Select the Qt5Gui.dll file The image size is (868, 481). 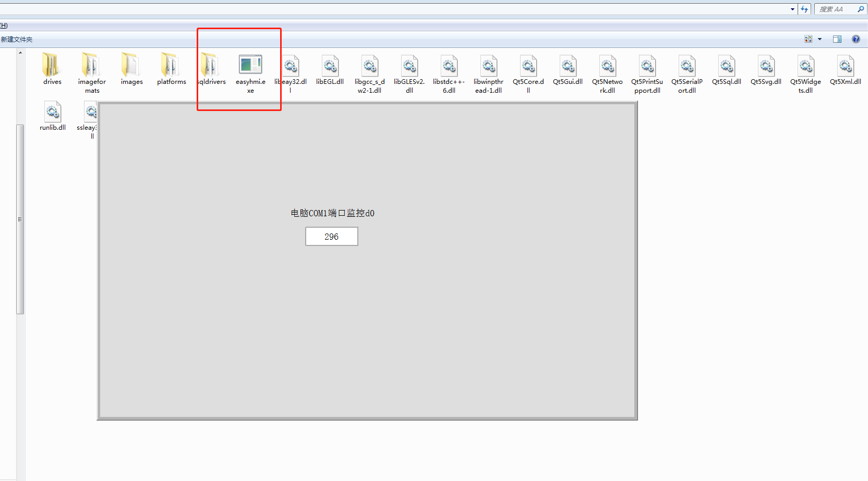coord(568,67)
